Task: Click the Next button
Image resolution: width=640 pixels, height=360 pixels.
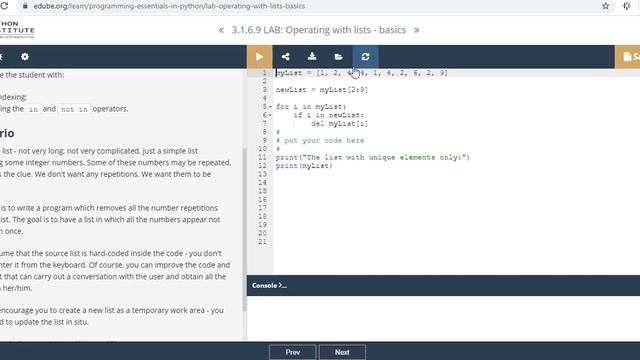Action: click(x=342, y=352)
